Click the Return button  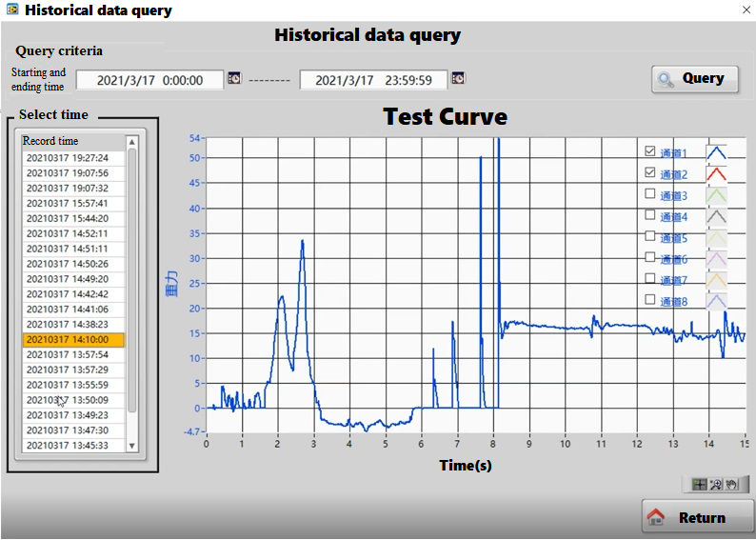697,517
